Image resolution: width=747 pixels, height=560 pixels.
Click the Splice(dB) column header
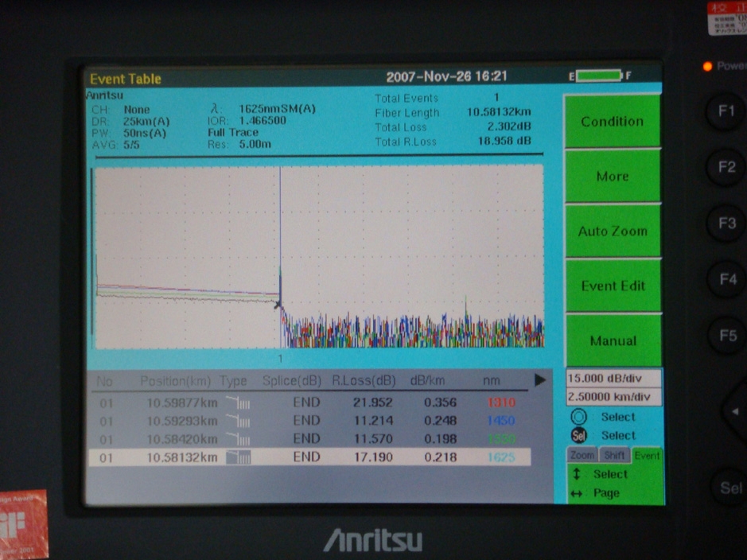click(x=292, y=381)
